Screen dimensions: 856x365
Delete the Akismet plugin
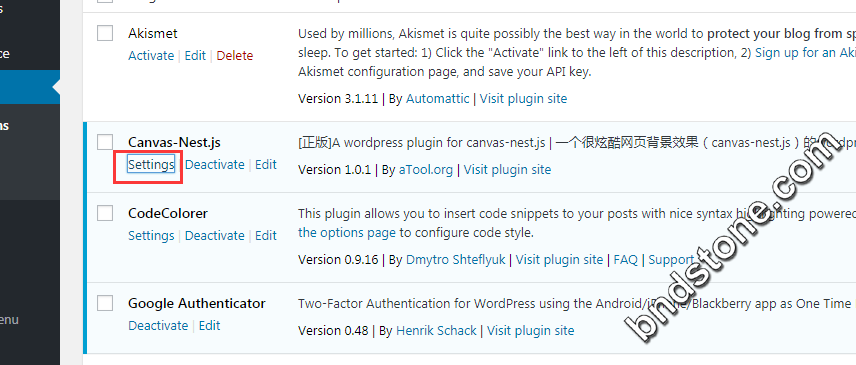(235, 56)
